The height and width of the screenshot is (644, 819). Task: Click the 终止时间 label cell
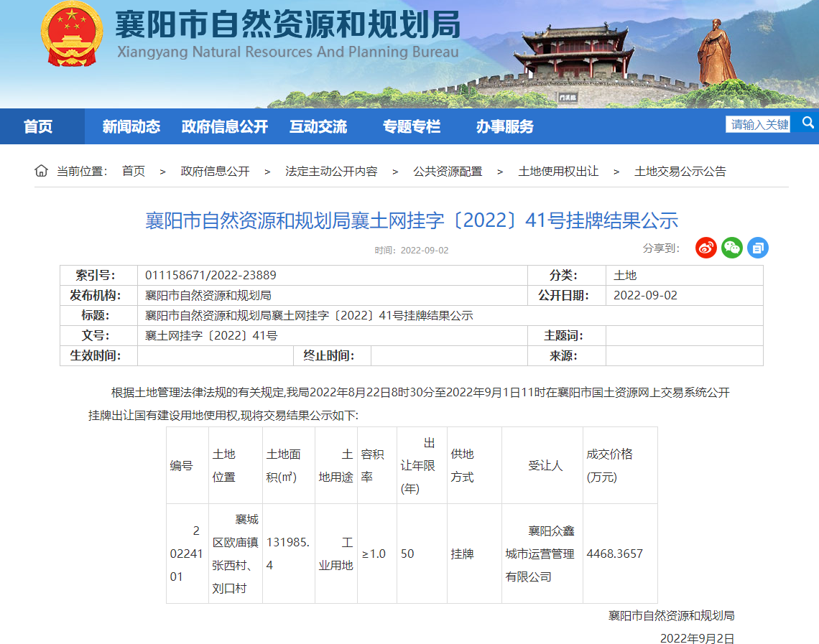point(332,356)
